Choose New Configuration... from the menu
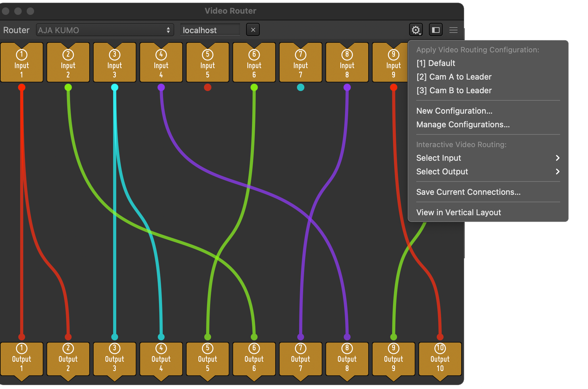Screen dimensions: 588x389 (x=454, y=111)
